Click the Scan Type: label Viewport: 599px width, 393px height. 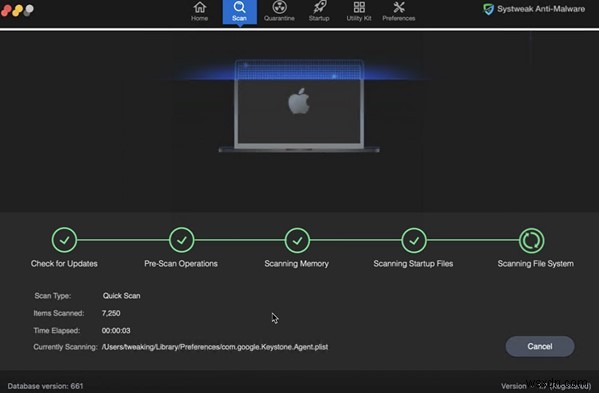53,296
